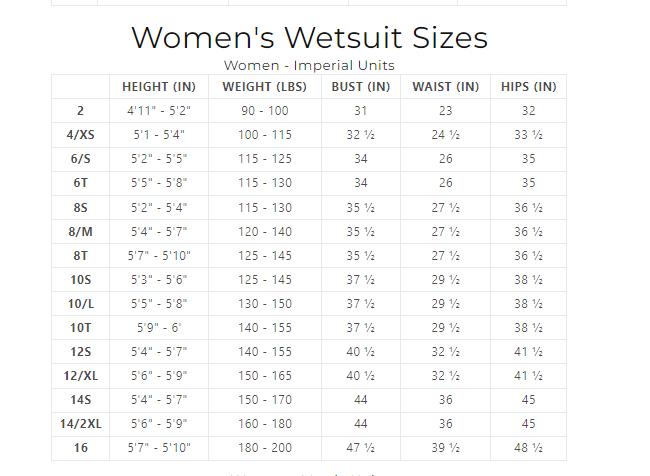The width and height of the screenshot is (650, 476).
Task: Click the 5'9" - 6' height cell
Action: [x=159, y=327]
